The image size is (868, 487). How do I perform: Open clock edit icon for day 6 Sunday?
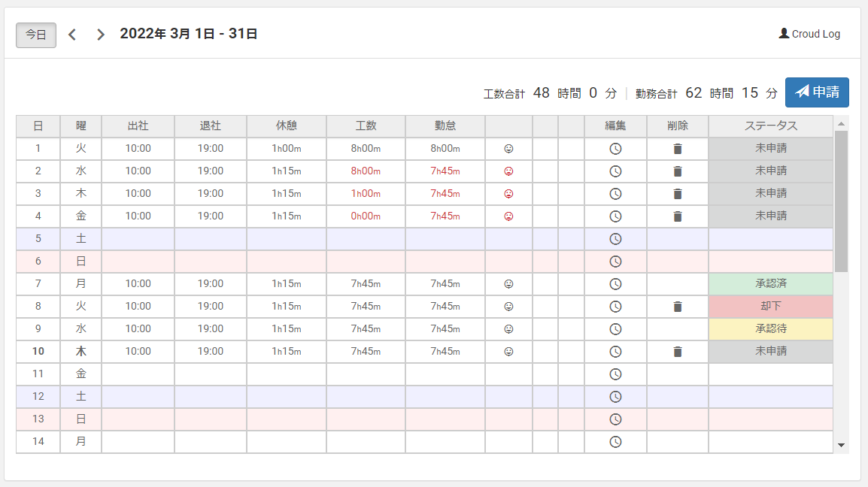pos(615,262)
